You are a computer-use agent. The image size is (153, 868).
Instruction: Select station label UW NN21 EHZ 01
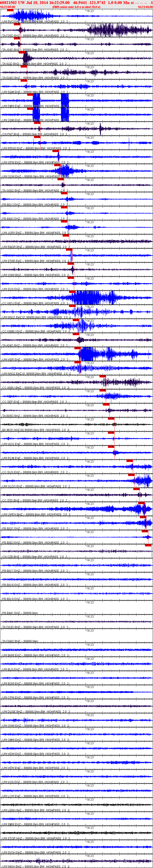(14, 317)
